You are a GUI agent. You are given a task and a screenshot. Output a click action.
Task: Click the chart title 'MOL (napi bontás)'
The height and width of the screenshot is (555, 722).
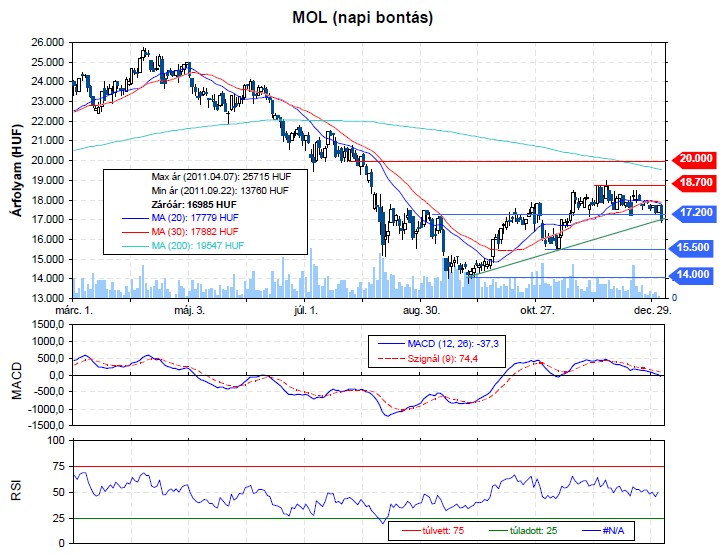click(x=363, y=18)
